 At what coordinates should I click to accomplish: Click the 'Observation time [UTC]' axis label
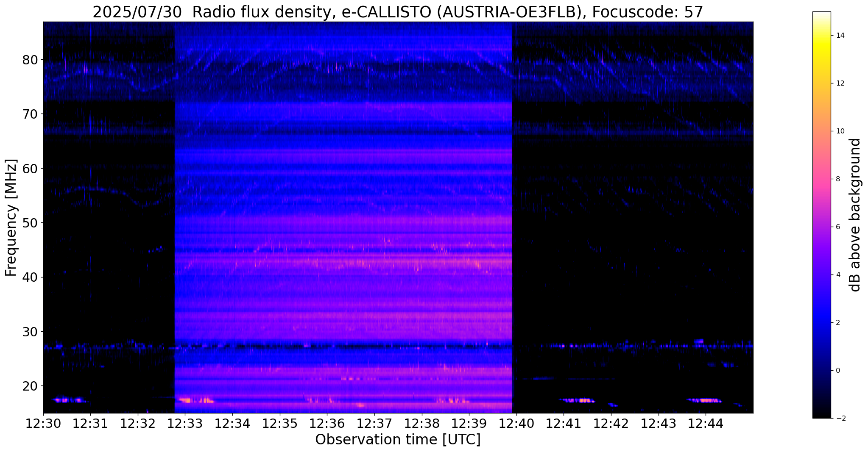[398, 440]
